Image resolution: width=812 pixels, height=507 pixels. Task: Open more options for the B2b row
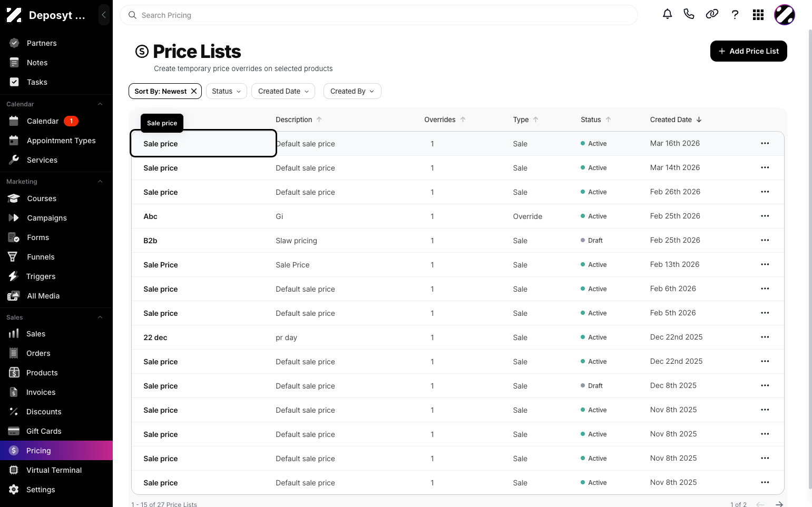pos(765,240)
